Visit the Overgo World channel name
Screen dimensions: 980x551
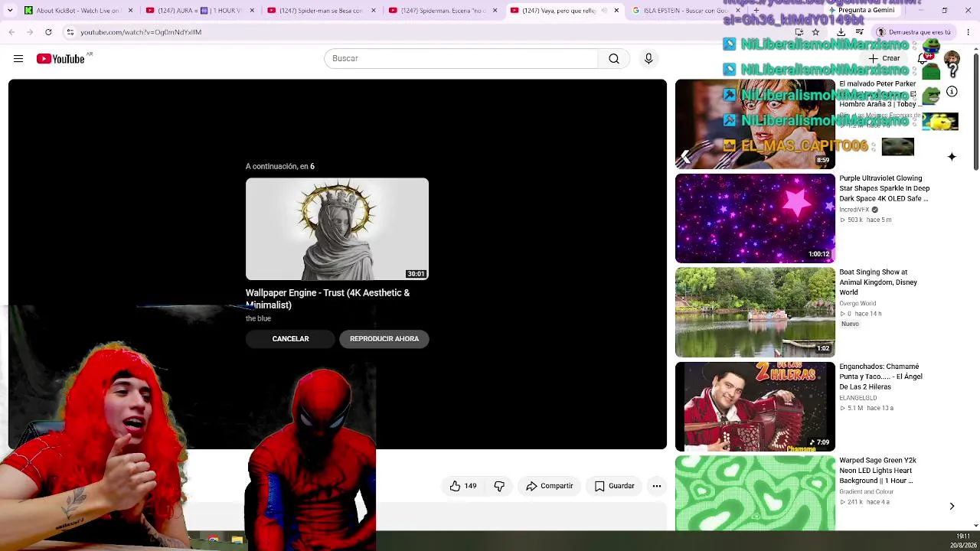pyautogui.click(x=857, y=304)
